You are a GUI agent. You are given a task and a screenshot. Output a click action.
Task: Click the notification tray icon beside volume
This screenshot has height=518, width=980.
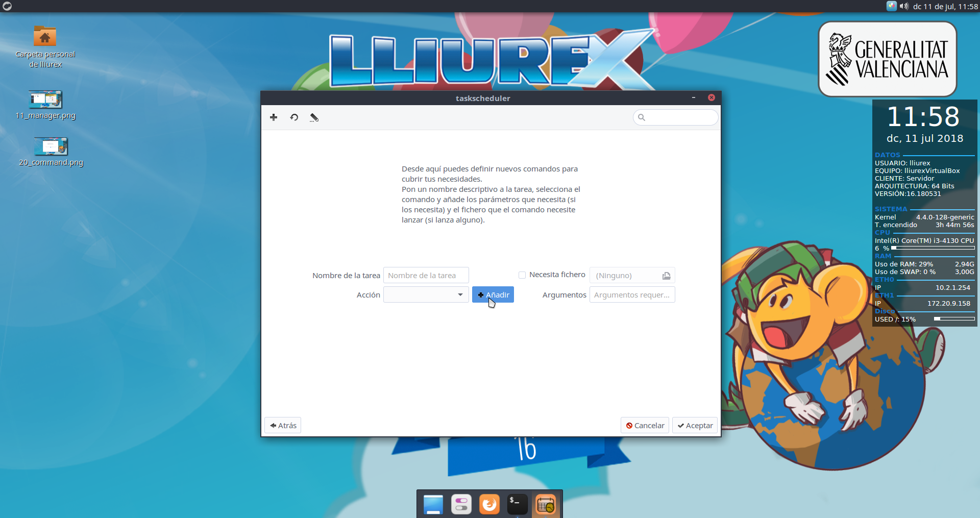(891, 6)
